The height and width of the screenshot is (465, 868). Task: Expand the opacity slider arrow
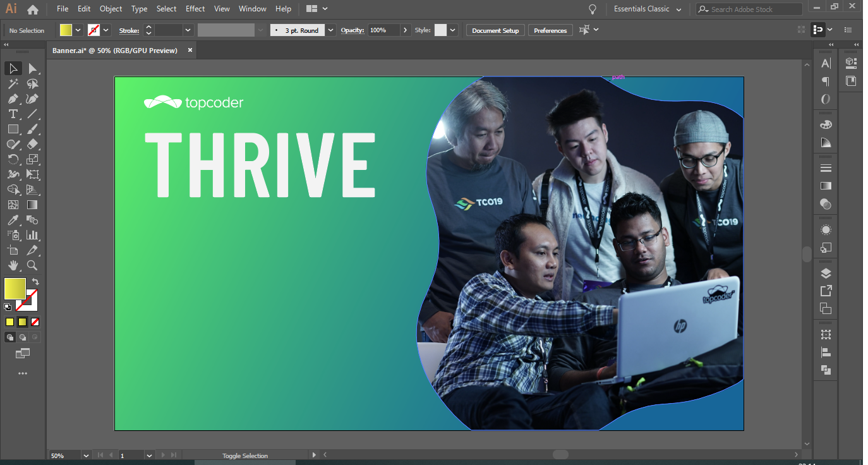[406, 30]
